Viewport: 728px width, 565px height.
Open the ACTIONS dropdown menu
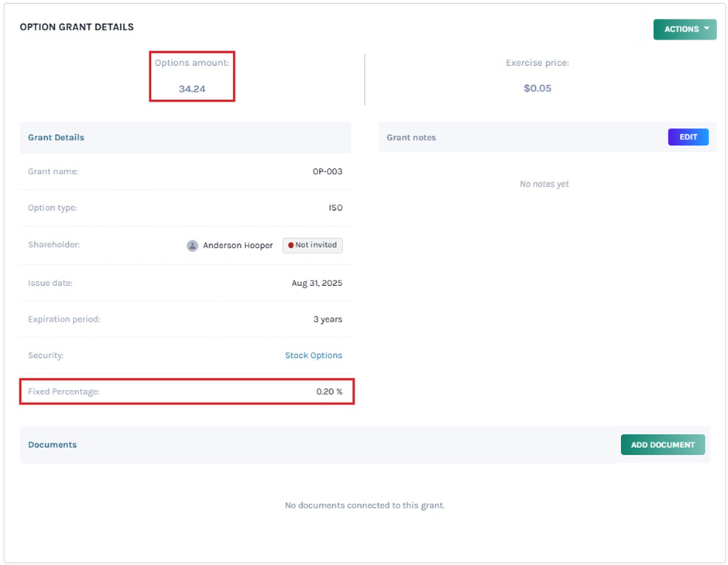(x=684, y=29)
